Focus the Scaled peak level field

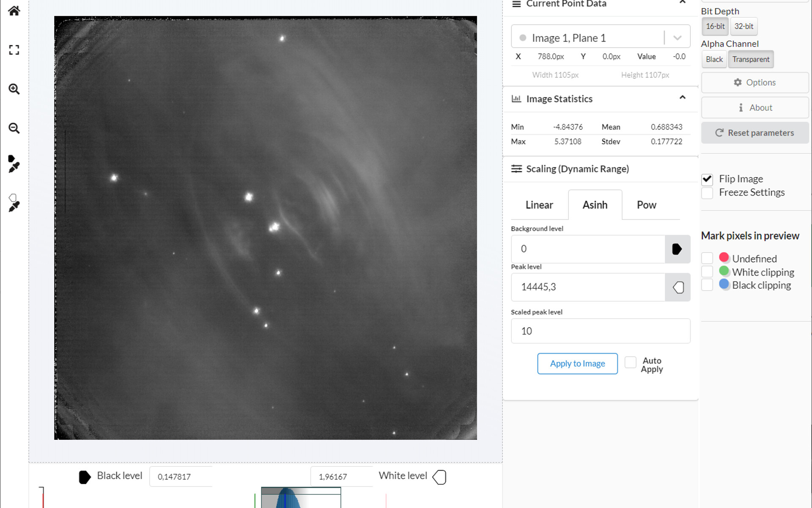click(x=601, y=331)
